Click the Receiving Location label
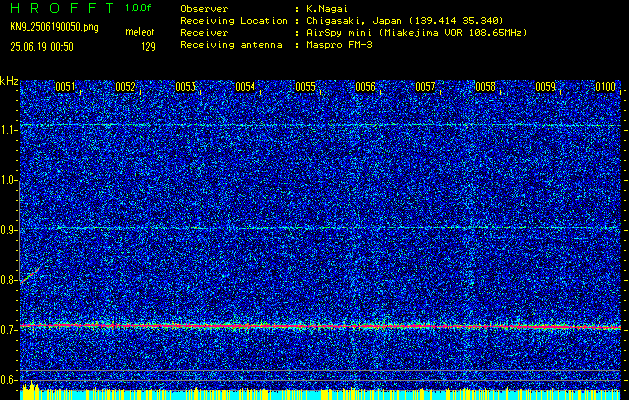This screenshot has height=400, width=629. click(x=234, y=21)
